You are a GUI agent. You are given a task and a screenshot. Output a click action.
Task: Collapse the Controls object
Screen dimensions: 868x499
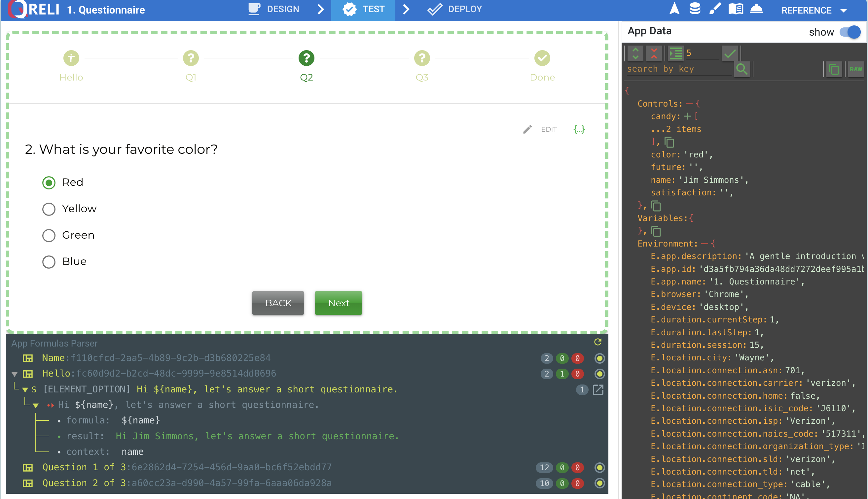(689, 104)
